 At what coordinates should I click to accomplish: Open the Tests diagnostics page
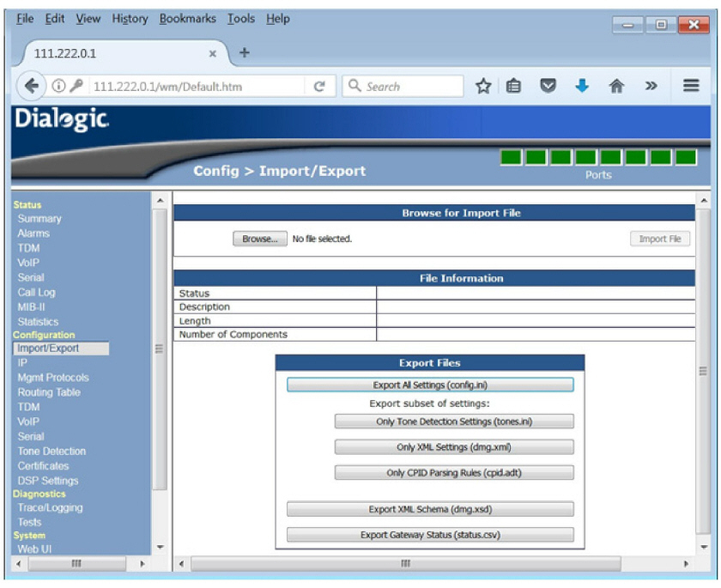29,522
